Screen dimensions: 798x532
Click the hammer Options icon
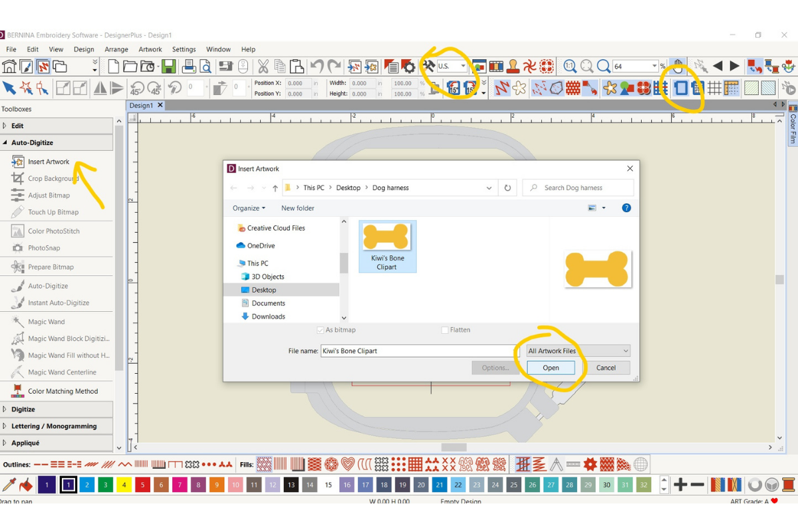click(429, 66)
